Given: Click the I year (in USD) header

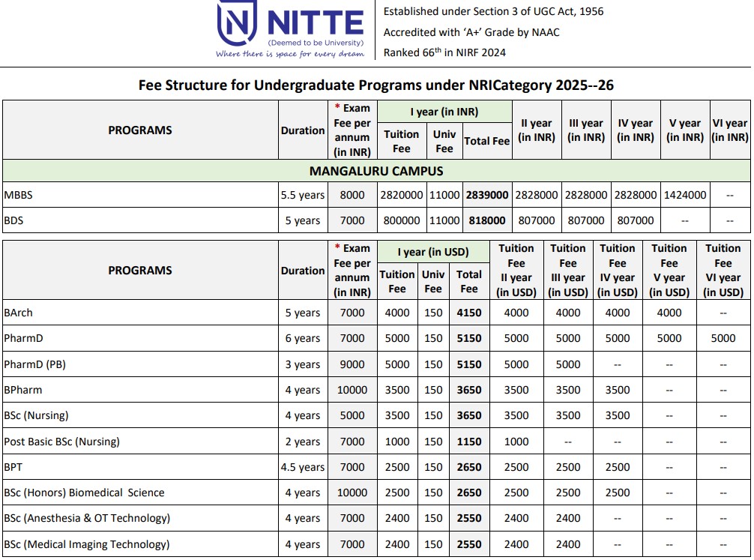Looking at the screenshot, I should pyautogui.click(x=432, y=252).
